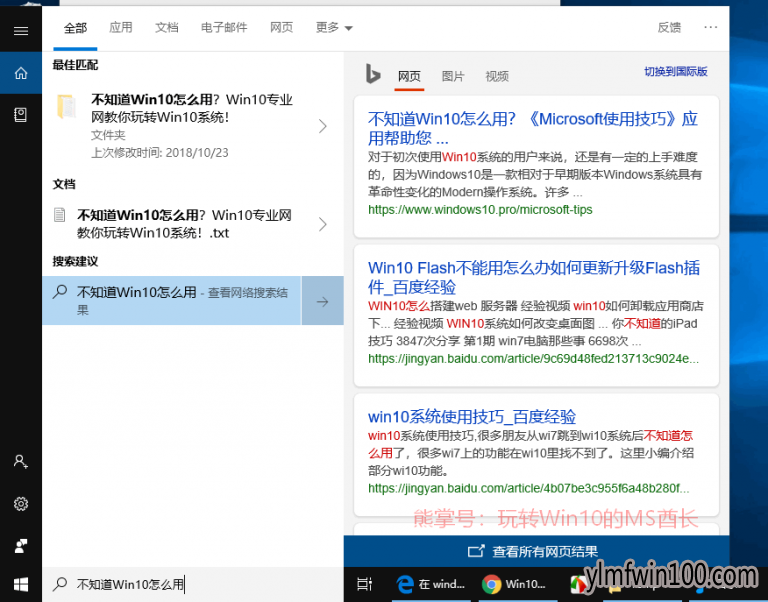The image size is (768, 602).
Task: Switch to Bing 网页 results tab
Action: point(409,76)
